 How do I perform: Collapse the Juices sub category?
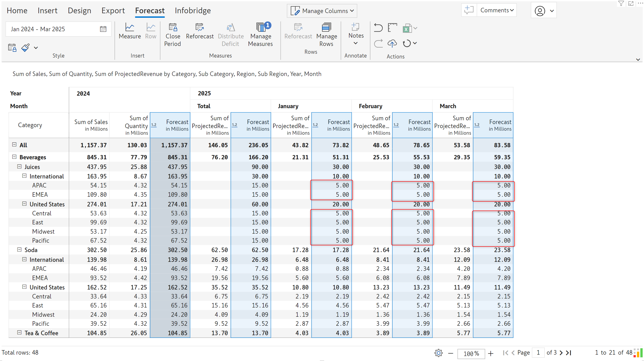pyautogui.click(x=19, y=166)
